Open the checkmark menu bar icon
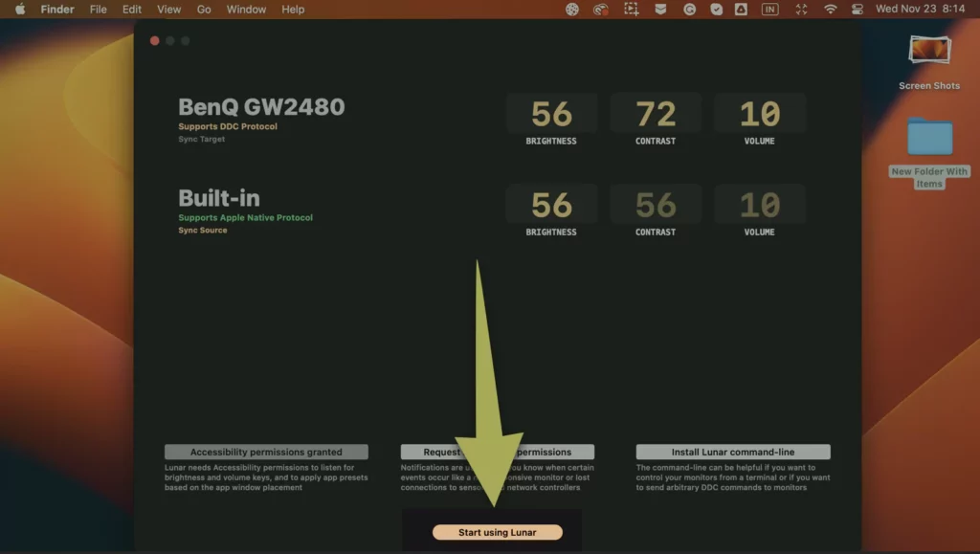Screen dimensions: 980x554 click(x=716, y=10)
